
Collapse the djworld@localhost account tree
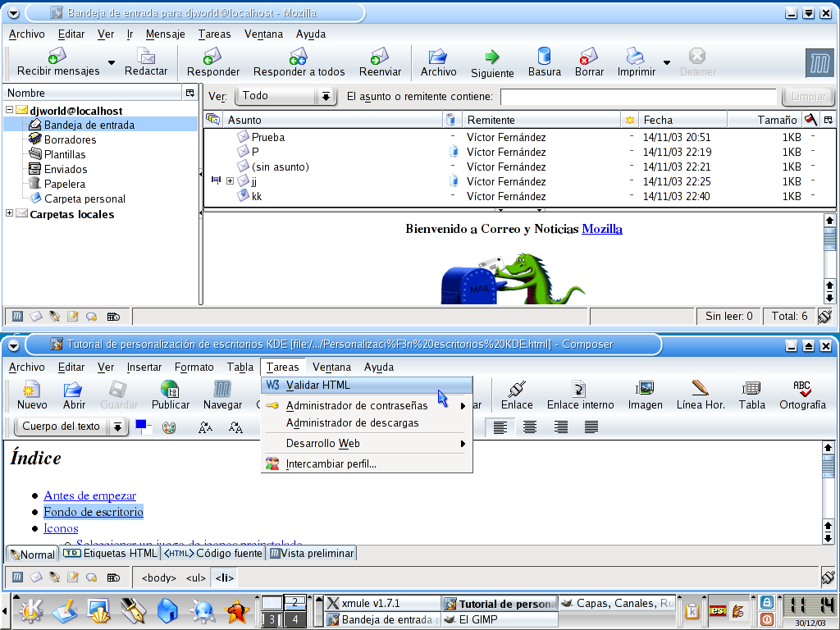(9, 110)
